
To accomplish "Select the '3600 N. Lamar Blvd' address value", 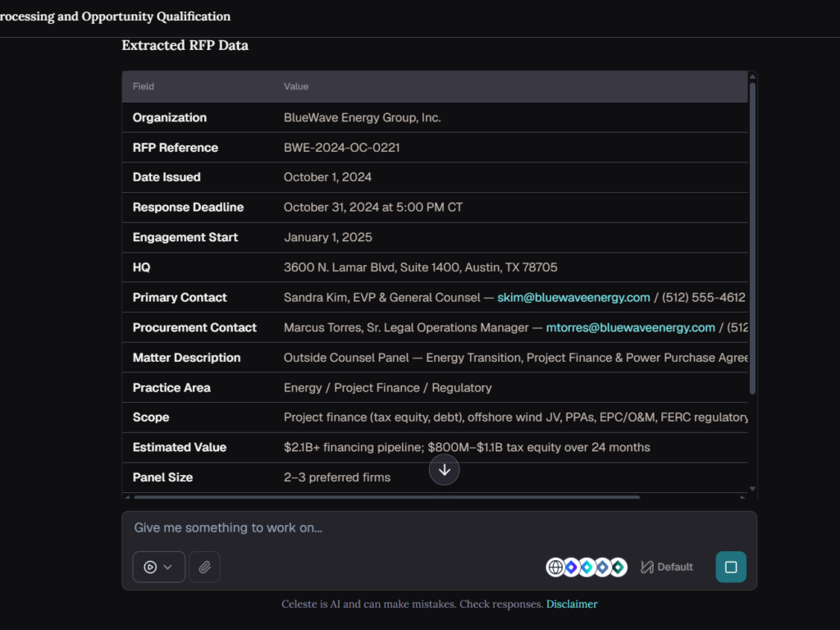I will (x=421, y=267).
